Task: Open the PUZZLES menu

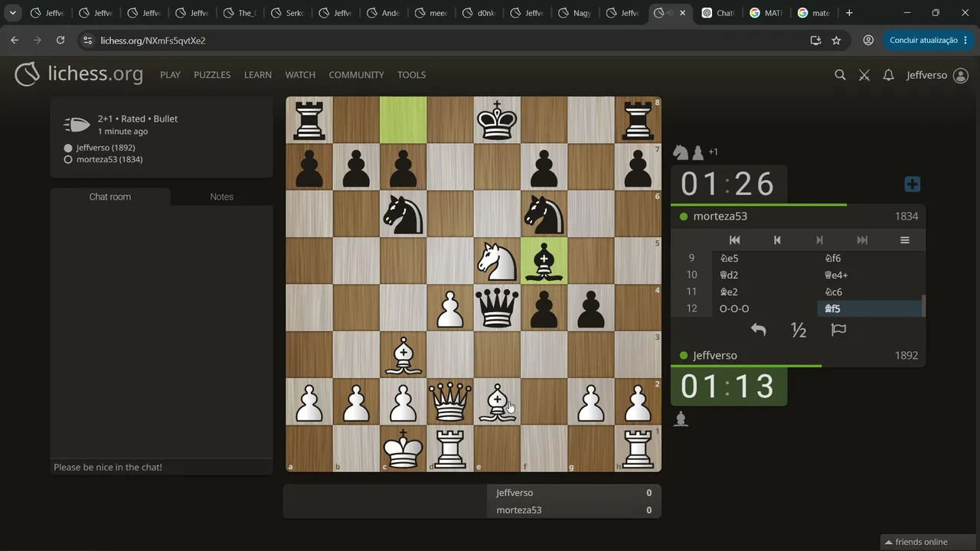Action: (x=212, y=75)
